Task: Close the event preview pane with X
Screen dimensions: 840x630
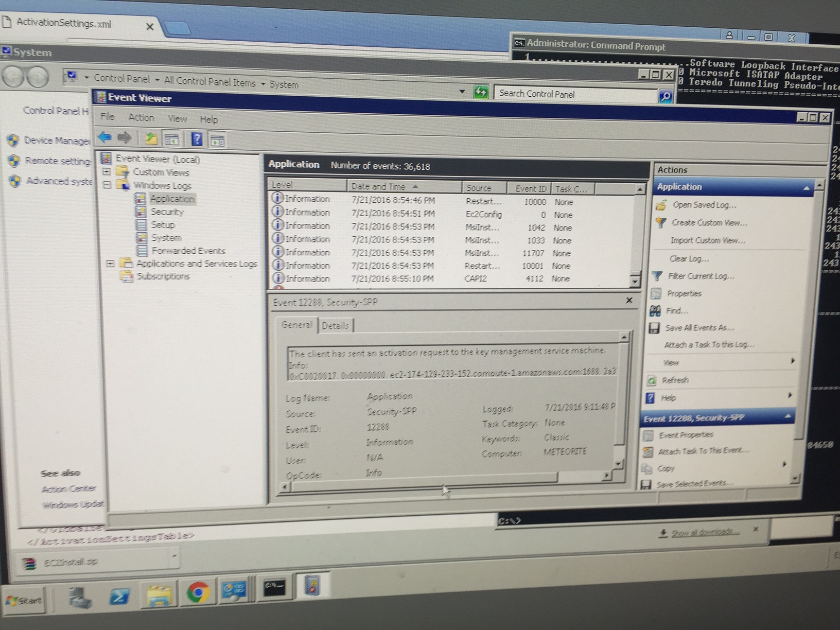Action: [629, 300]
